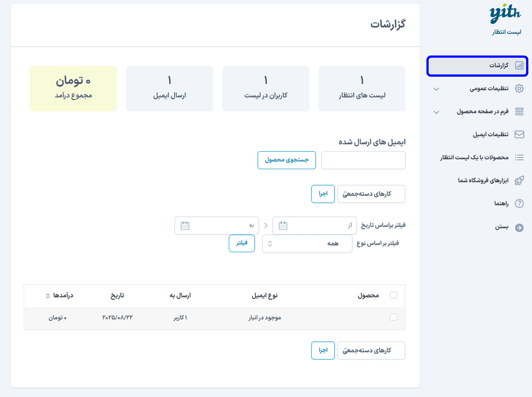
Task: Click the لیست انتظار text under logo
Action: pos(506,32)
